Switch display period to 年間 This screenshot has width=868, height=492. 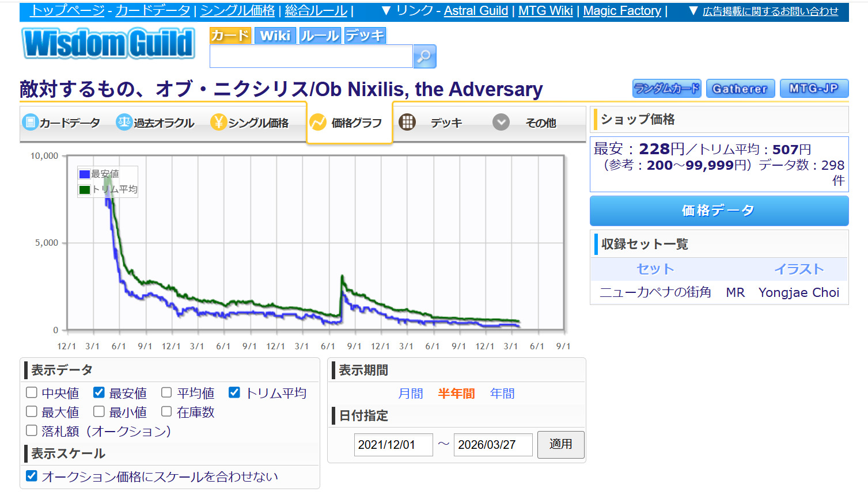(x=502, y=394)
